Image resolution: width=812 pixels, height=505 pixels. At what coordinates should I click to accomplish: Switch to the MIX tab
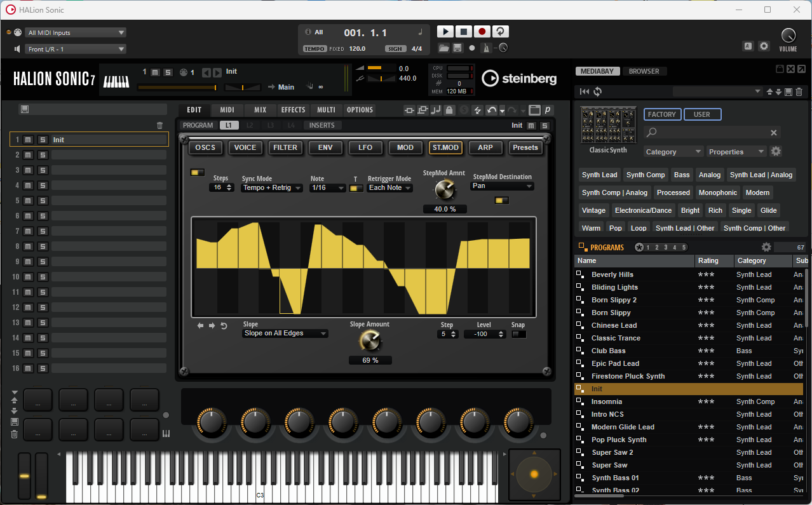[x=261, y=110]
